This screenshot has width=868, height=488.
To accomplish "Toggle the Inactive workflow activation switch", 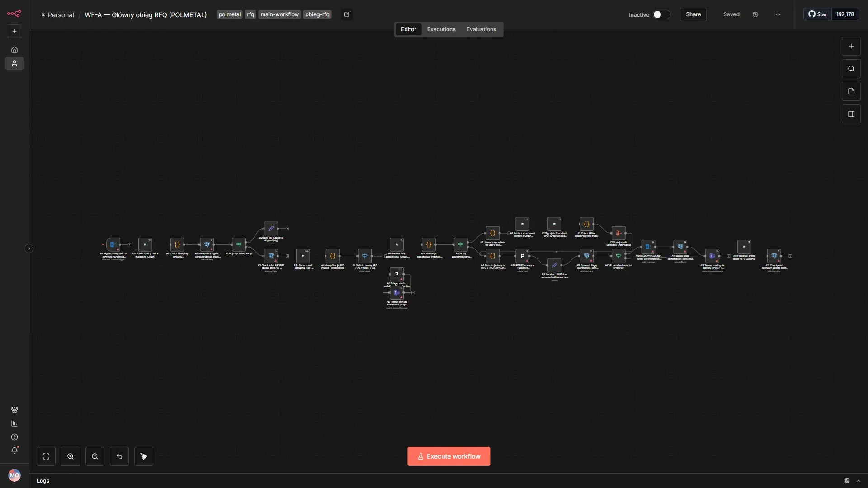I will (661, 14).
